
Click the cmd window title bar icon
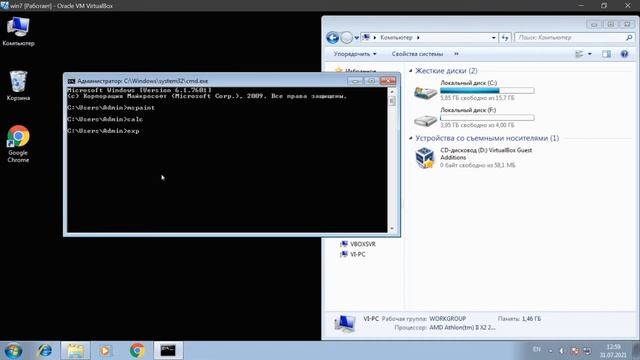(71, 81)
